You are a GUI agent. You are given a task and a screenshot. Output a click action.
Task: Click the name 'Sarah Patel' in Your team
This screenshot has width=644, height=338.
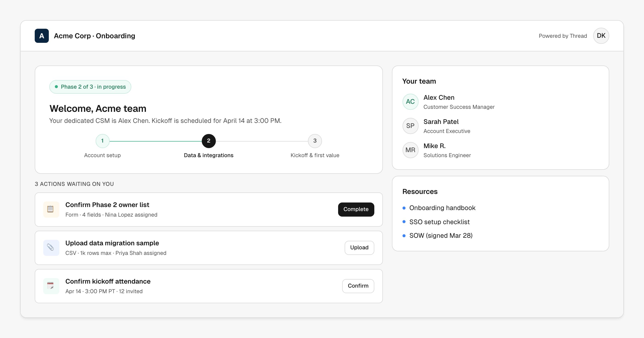point(441,122)
